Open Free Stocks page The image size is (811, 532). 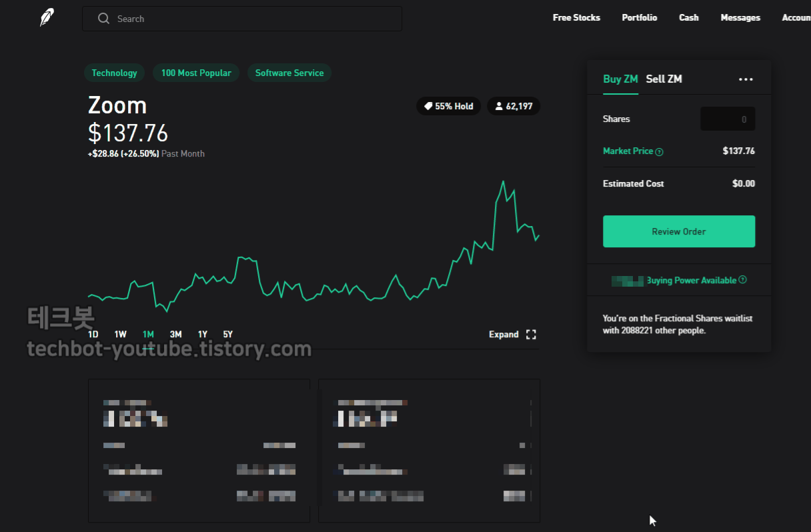click(x=576, y=18)
